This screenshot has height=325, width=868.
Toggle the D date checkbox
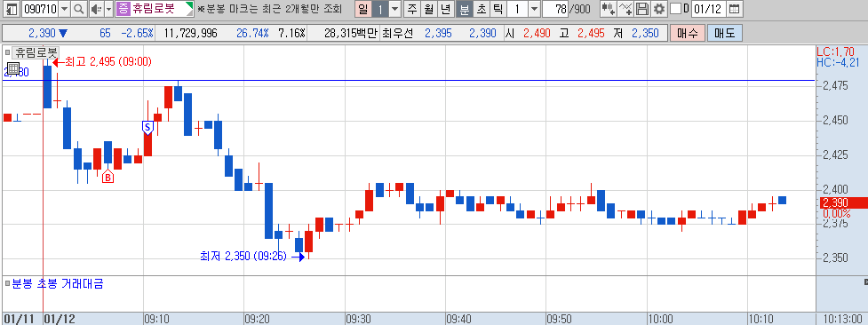[x=675, y=8]
